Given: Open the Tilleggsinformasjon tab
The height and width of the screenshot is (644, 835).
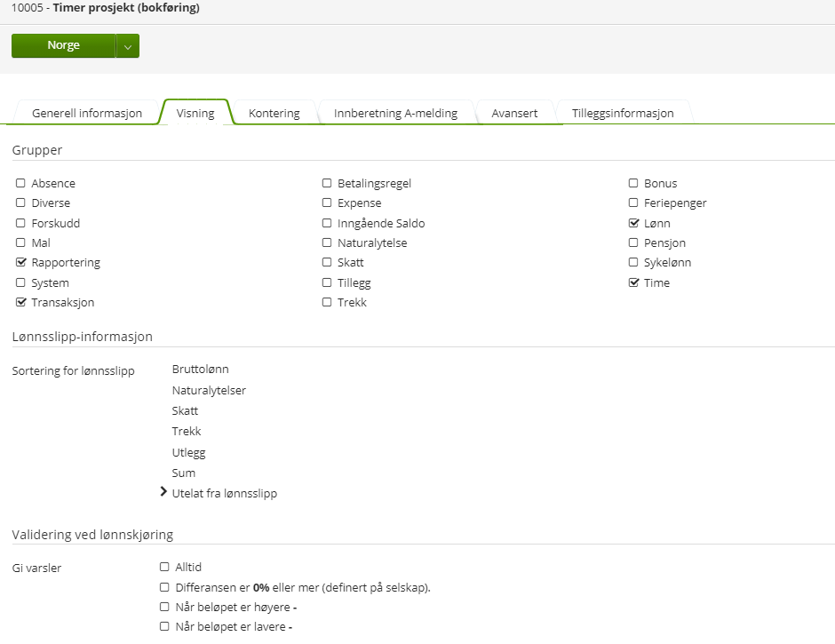Looking at the screenshot, I should (622, 113).
